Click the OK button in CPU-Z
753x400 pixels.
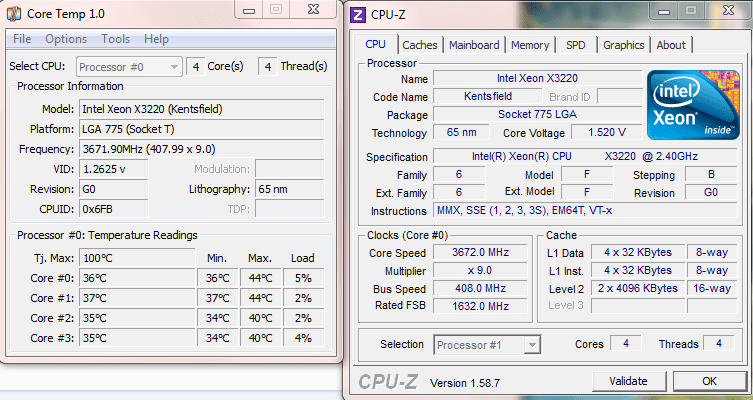click(709, 381)
